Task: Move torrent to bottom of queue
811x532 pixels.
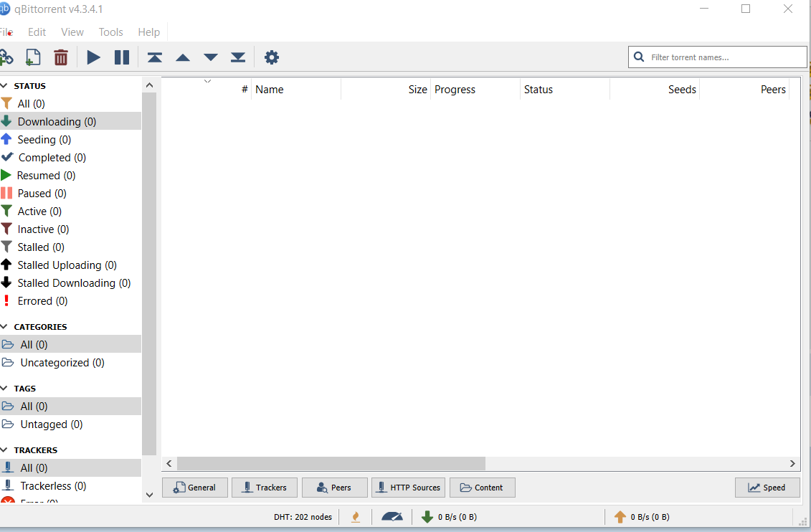Action: click(238, 57)
